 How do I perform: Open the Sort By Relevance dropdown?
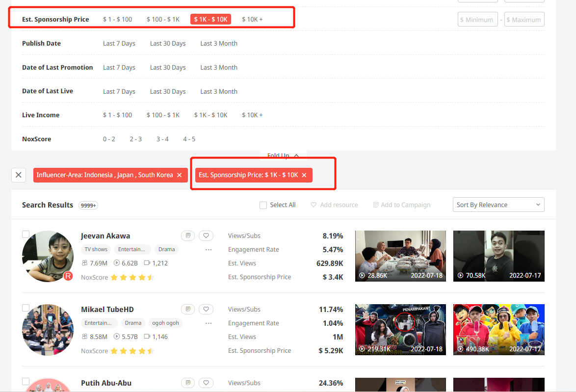pyautogui.click(x=498, y=205)
